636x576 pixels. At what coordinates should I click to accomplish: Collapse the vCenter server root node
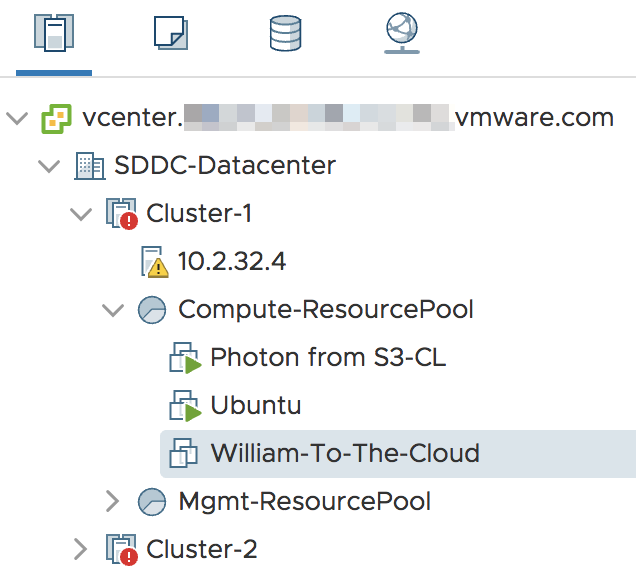coord(16,118)
